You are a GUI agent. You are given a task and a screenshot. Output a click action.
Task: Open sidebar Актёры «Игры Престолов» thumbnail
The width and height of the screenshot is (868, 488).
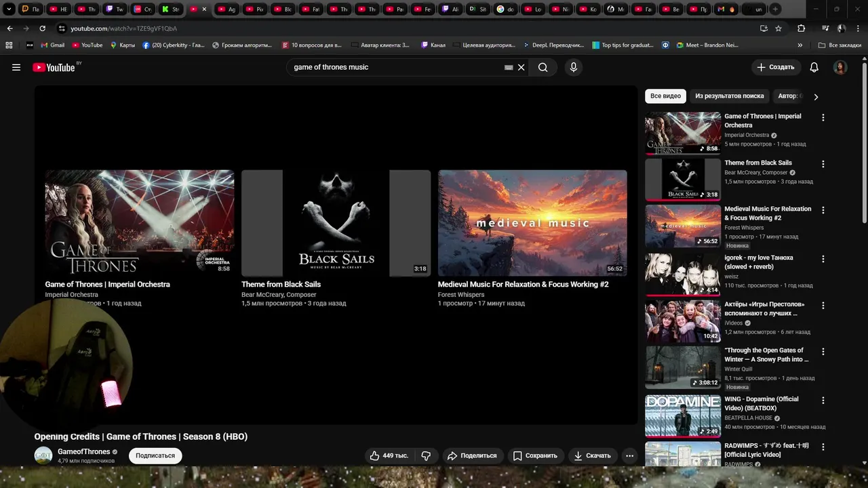[x=683, y=321]
